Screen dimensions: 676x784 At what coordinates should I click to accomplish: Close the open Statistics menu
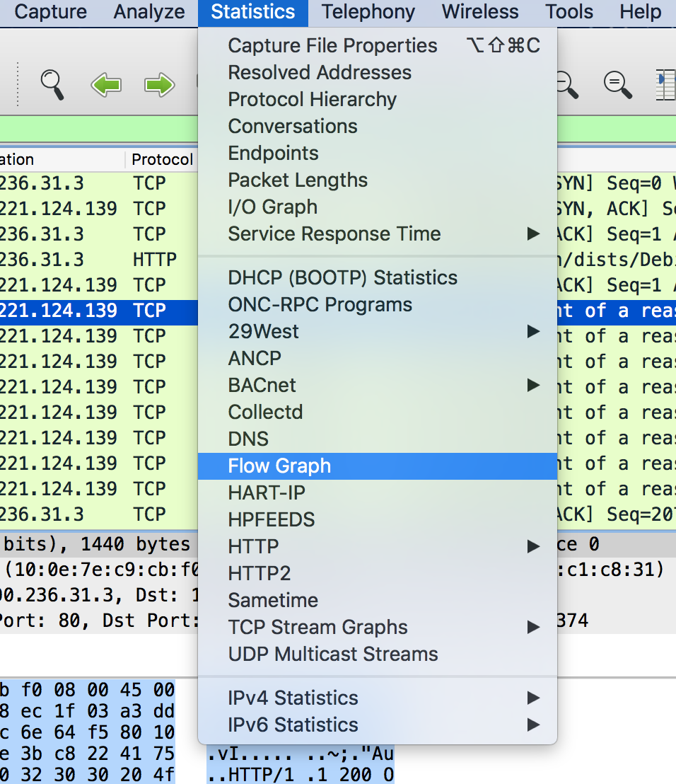[x=253, y=13]
